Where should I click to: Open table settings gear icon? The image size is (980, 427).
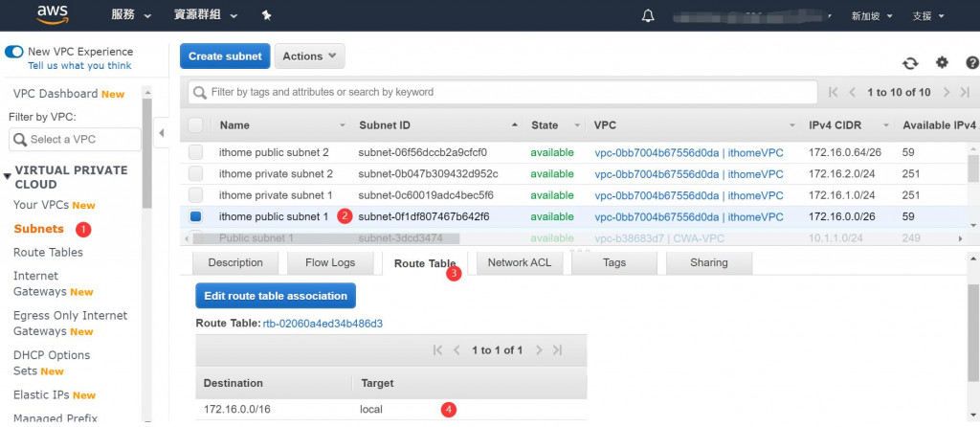tap(942, 62)
